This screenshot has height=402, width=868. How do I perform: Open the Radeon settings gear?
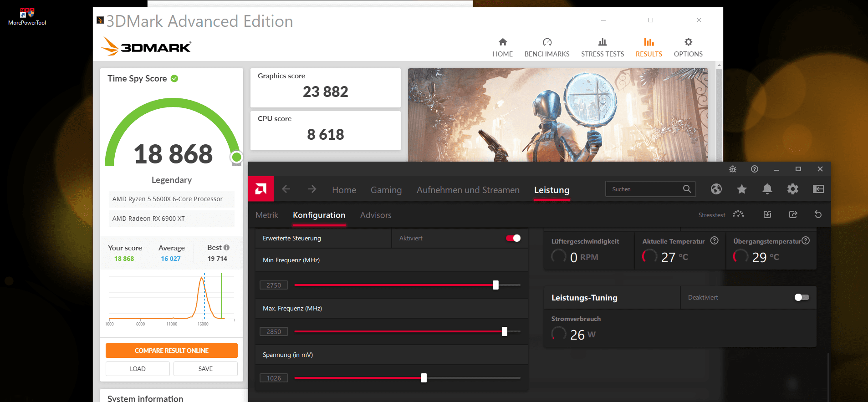click(793, 189)
